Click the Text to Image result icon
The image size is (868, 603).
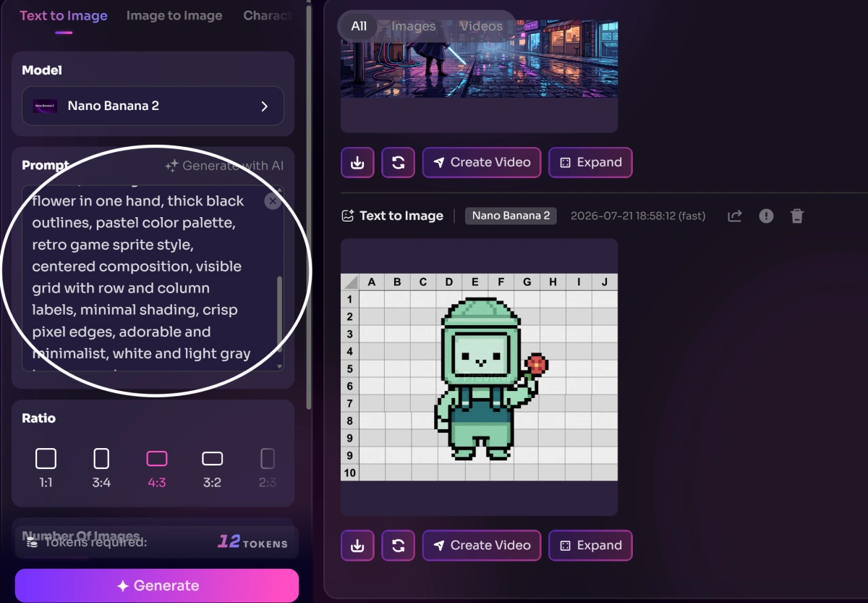348,216
